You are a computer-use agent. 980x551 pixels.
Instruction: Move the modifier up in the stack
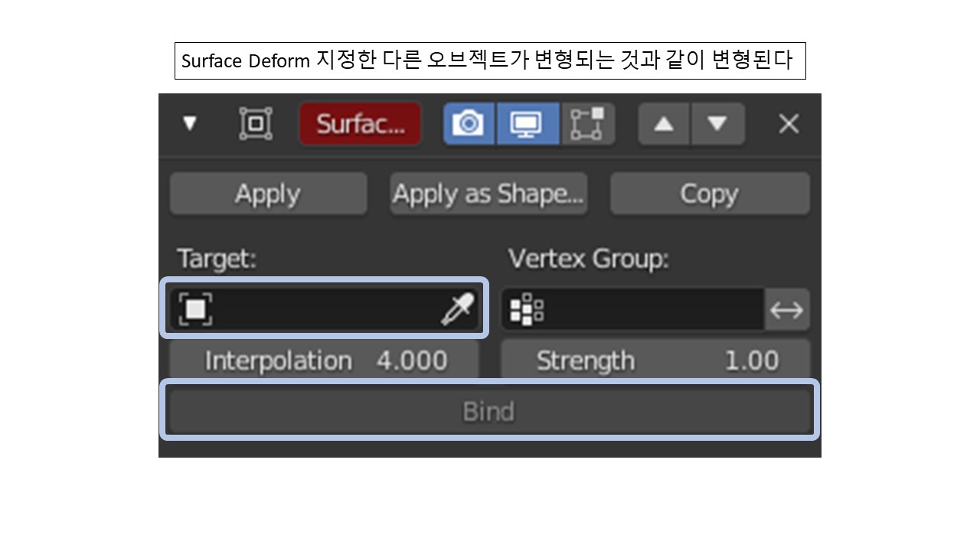pyautogui.click(x=663, y=123)
